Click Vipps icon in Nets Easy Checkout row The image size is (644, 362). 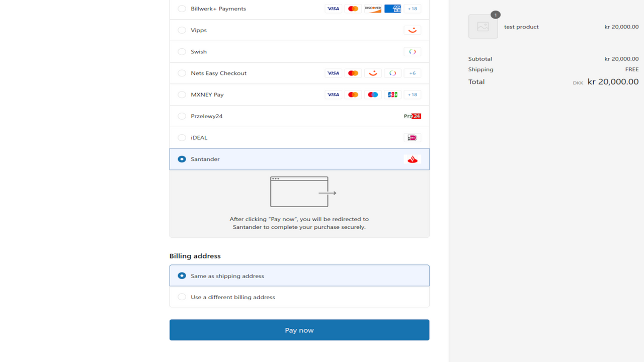[373, 73]
